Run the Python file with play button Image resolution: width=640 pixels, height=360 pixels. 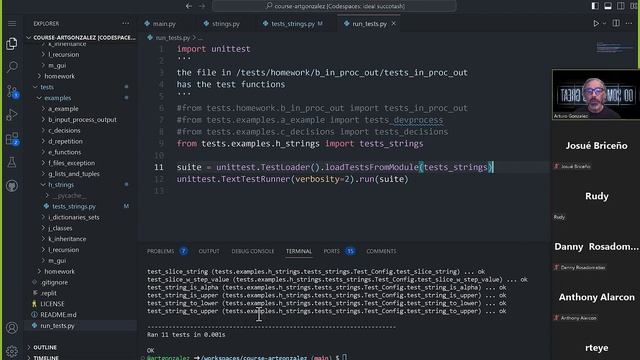tap(596, 24)
